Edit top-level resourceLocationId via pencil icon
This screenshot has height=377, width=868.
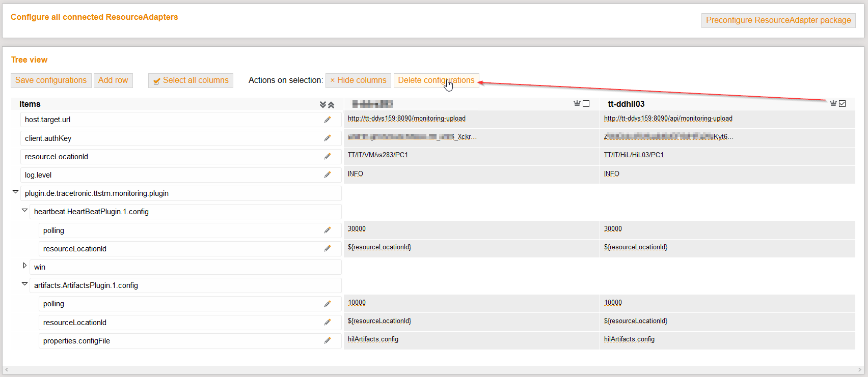tap(328, 156)
